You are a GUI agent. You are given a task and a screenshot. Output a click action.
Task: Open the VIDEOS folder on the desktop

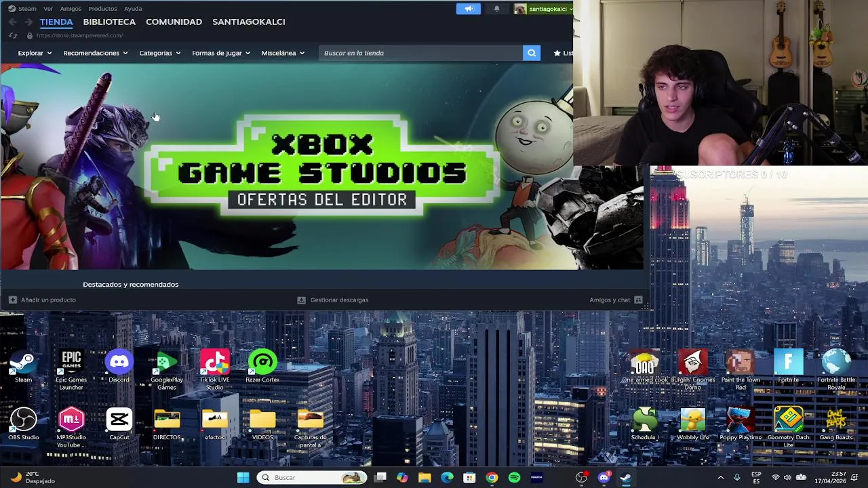pyautogui.click(x=262, y=424)
